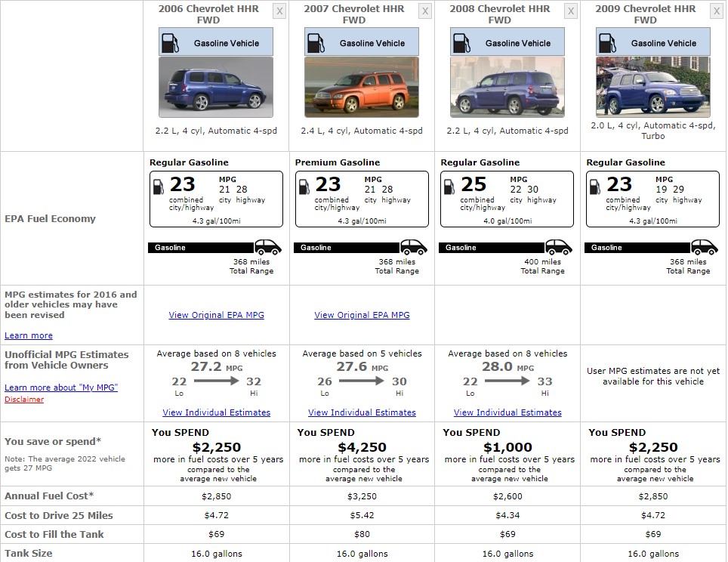
Task: Select the 2007 Chevrolet HHR FWD title
Action: point(354,14)
